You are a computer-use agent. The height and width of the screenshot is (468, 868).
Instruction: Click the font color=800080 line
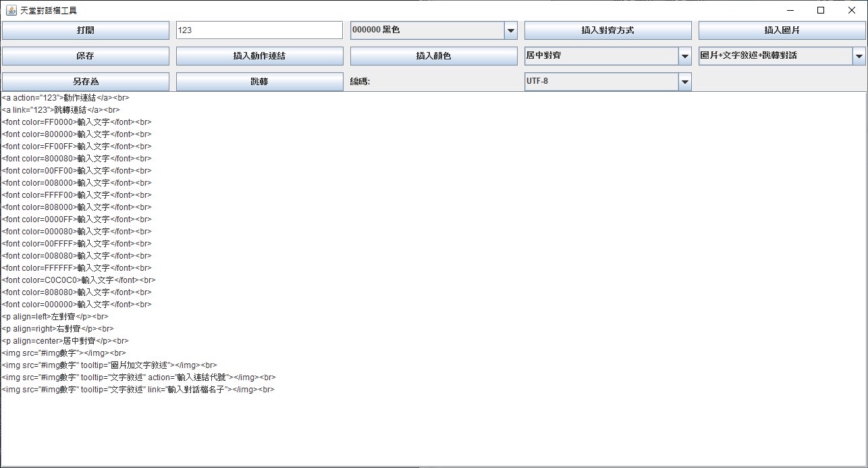76,159
